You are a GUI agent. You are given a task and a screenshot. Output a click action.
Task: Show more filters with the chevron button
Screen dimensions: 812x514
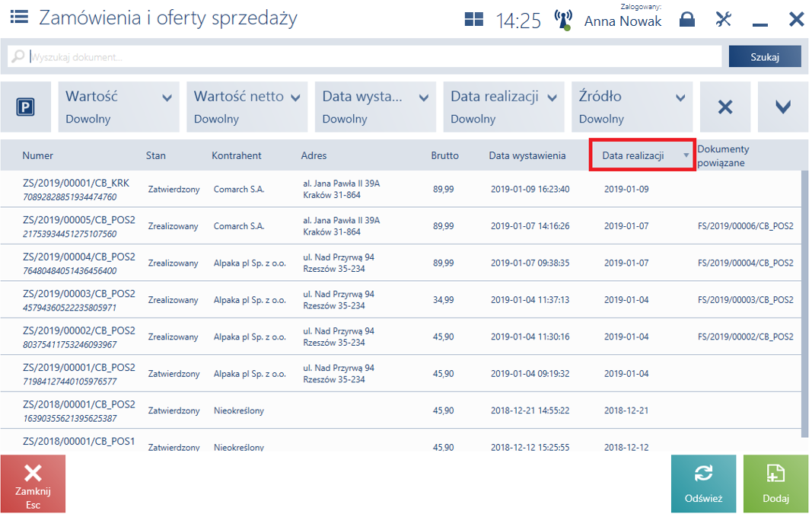[783, 107]
